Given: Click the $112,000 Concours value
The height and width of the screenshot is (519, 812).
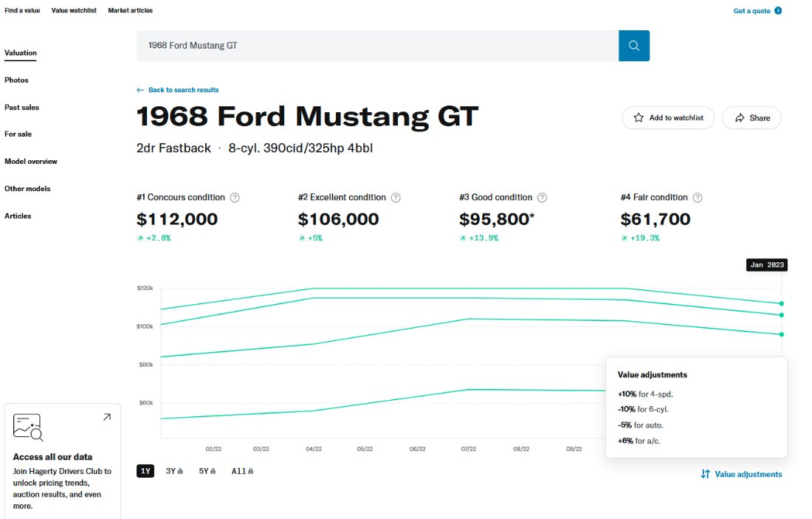Looking at the screenshot, I should click(177, 219).
